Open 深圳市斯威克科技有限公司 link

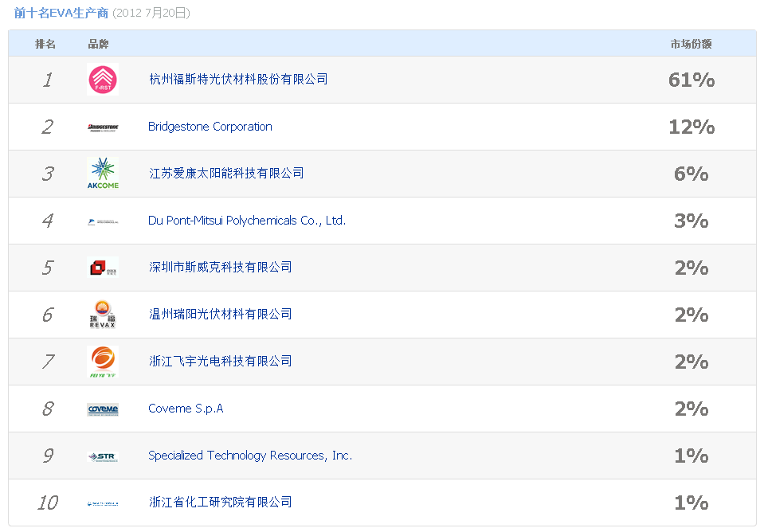tap(221, 267)
